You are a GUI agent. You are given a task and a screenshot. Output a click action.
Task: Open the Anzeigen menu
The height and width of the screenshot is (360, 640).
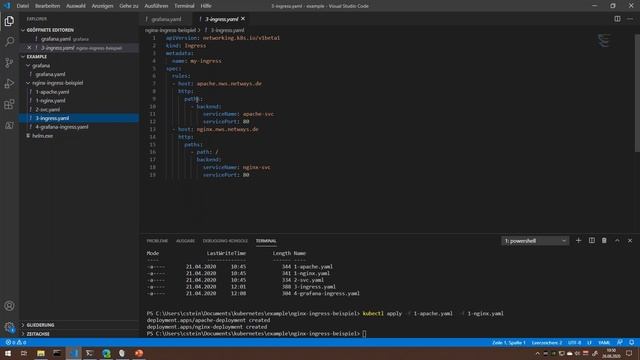point(102,6)
